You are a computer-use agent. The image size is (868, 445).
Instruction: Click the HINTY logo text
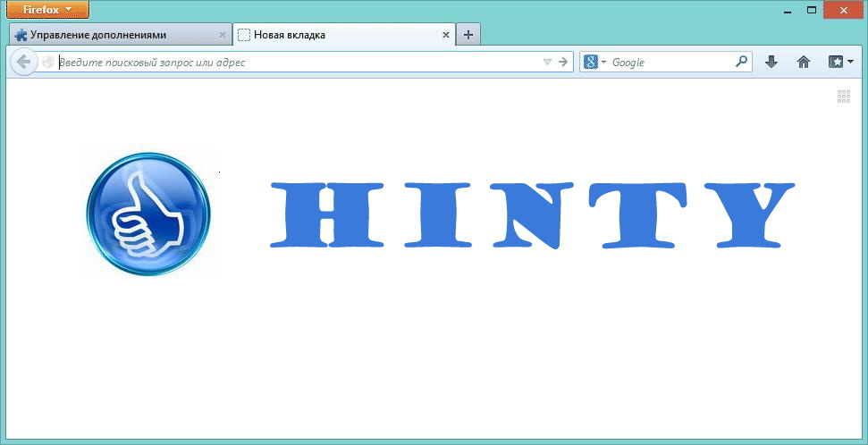533,214
